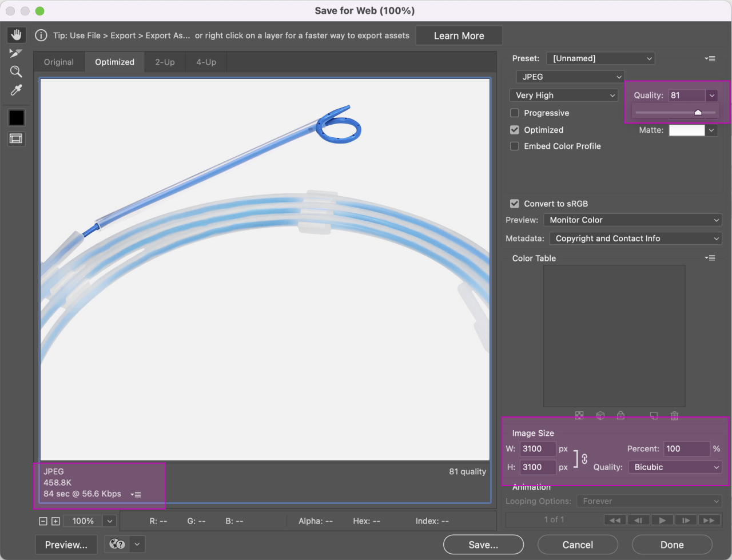Open the Optimize panel menu beside Preset
The image size is (732, 560).
(x=710, y=58)
